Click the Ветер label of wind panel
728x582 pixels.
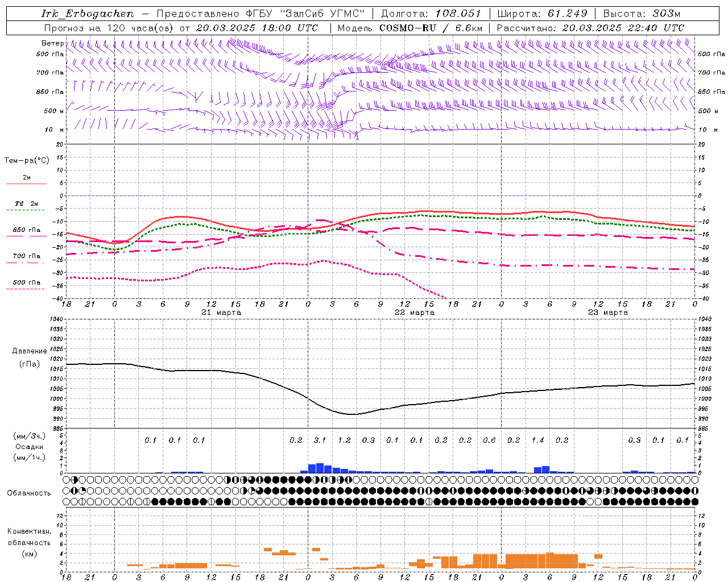tap(52, 43)
